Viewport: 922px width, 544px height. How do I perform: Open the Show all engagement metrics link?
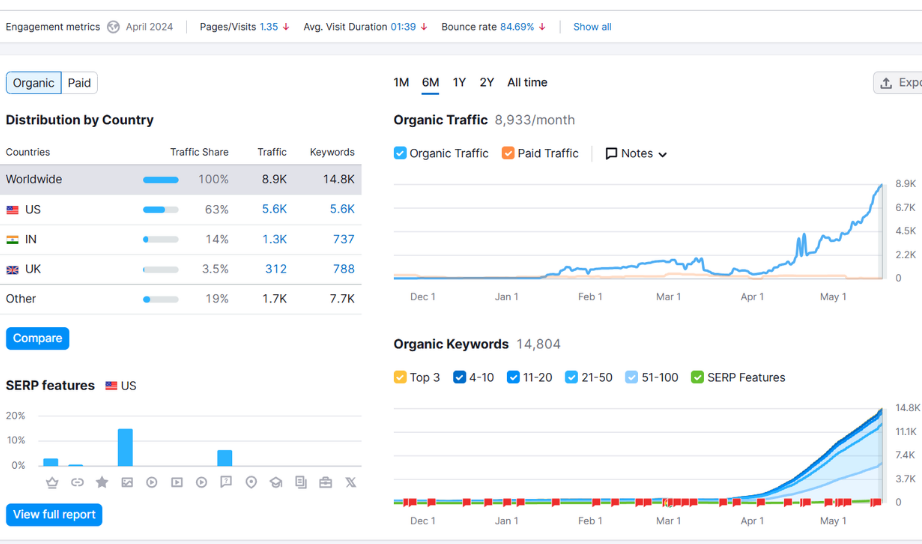592,27
